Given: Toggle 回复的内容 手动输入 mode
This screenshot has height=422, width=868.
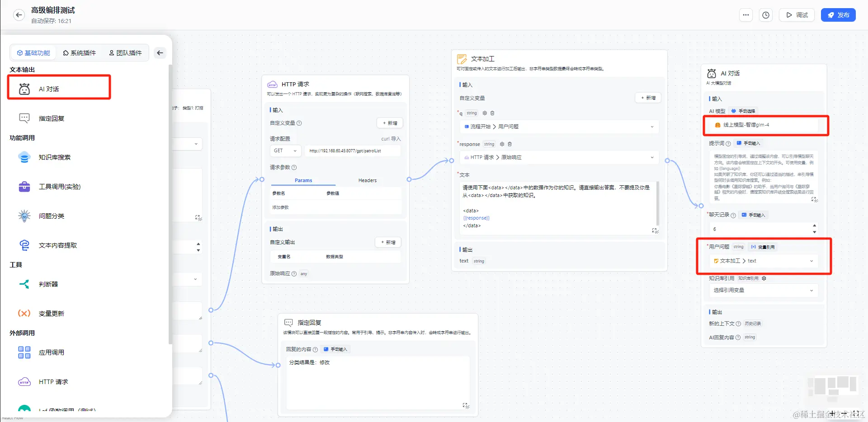Looking at the screenshot, I should click(x=335, y=349).
